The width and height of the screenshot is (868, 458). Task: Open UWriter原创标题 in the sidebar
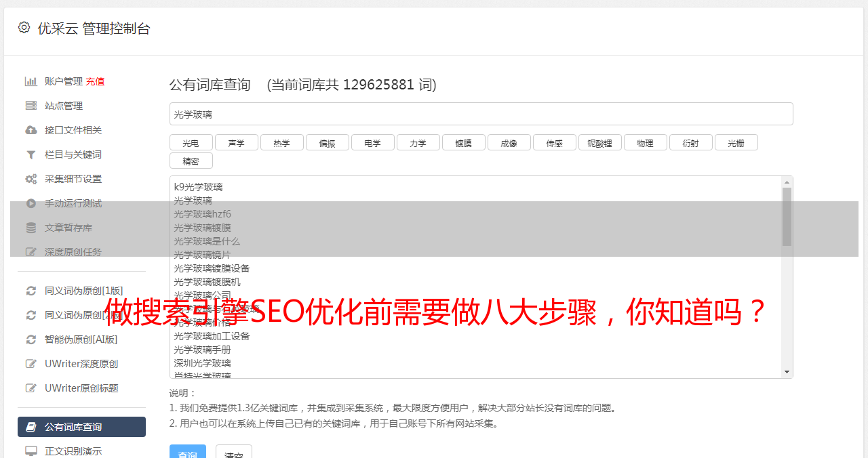point(81,388)
